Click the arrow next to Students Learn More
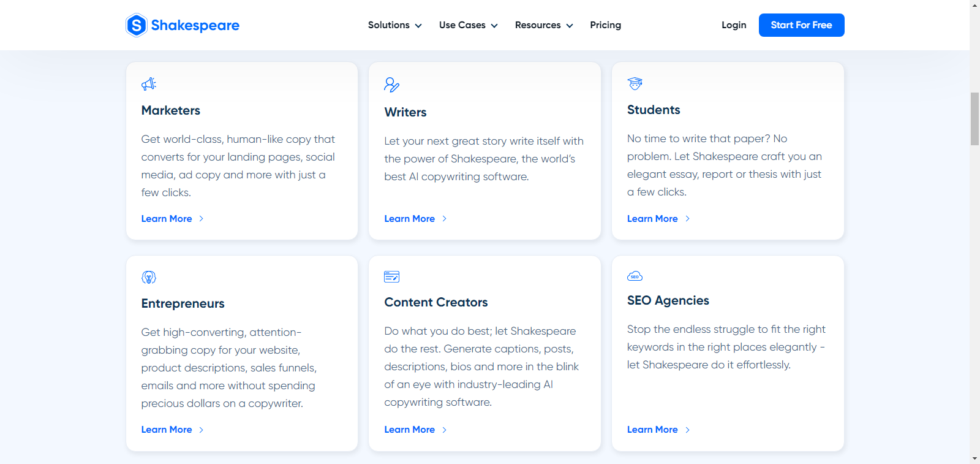Viewport: 980px width, 464px height. tap(687, 219)
